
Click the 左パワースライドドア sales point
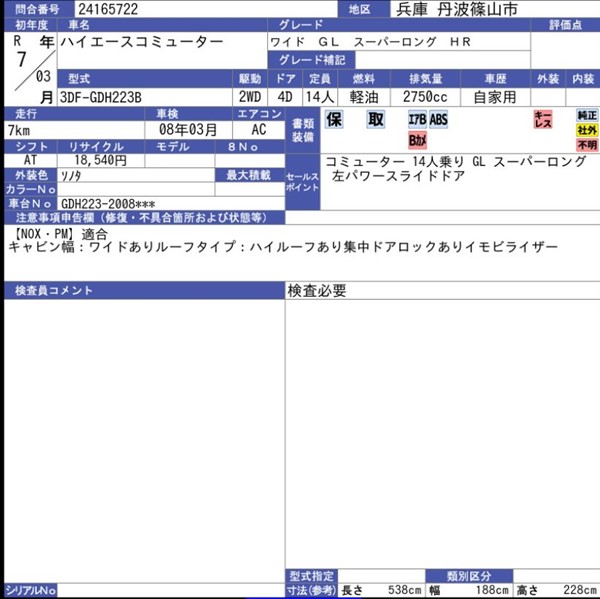pyautogui.click(x=398, y=176)
